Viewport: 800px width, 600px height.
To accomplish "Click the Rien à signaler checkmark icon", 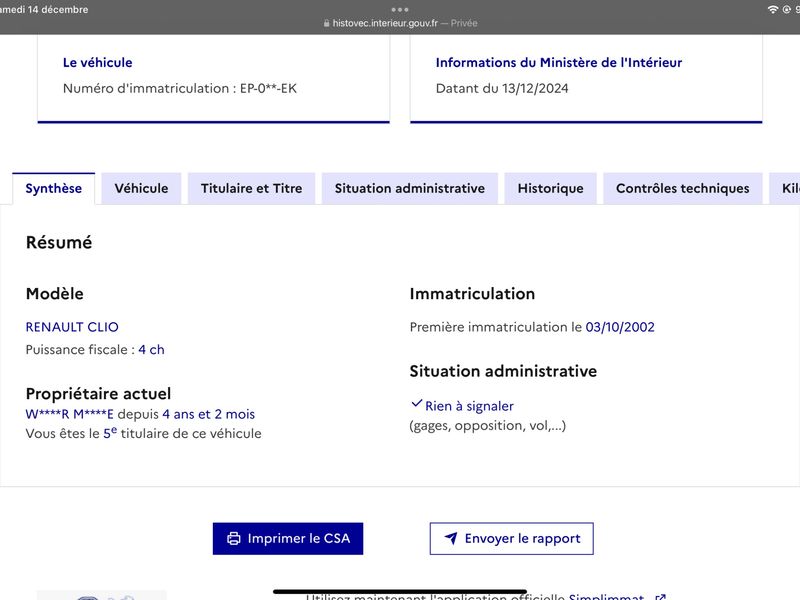I will 416,404.
